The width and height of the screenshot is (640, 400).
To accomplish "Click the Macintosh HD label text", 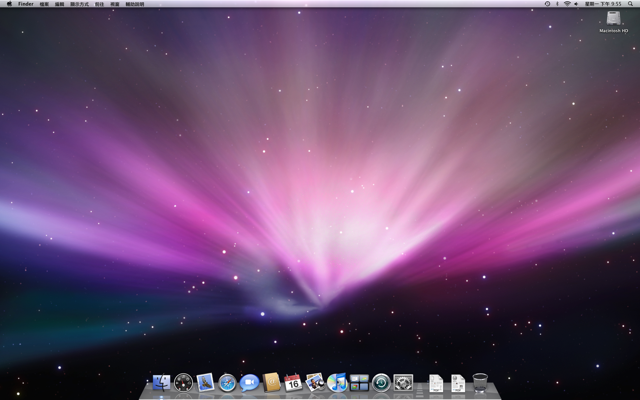I will click(613, 31).
